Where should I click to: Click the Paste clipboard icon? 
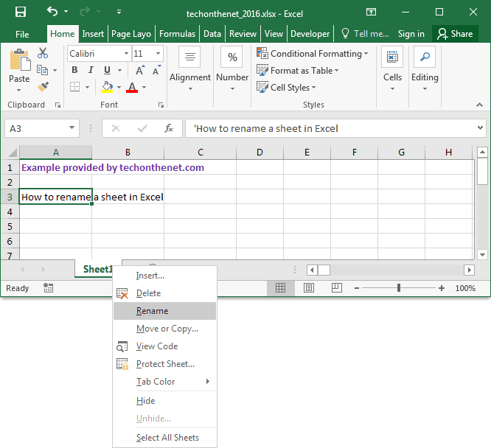[x=20, y=60]
